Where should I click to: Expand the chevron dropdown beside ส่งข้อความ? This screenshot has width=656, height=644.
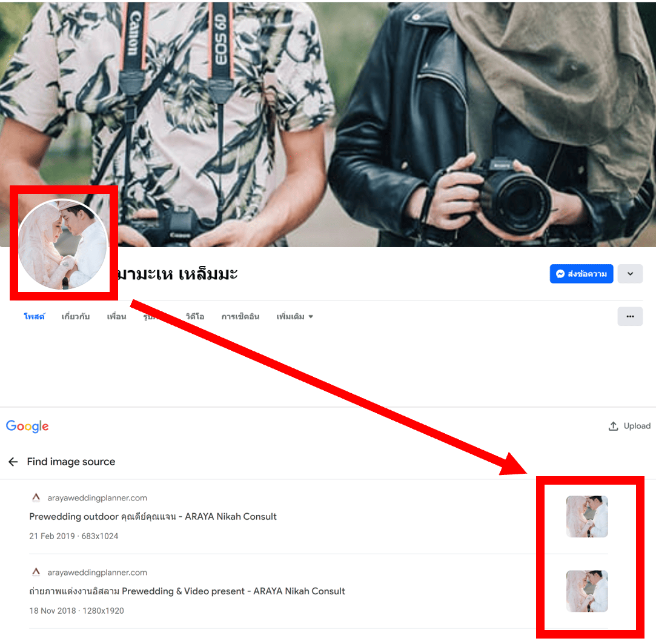630,274
